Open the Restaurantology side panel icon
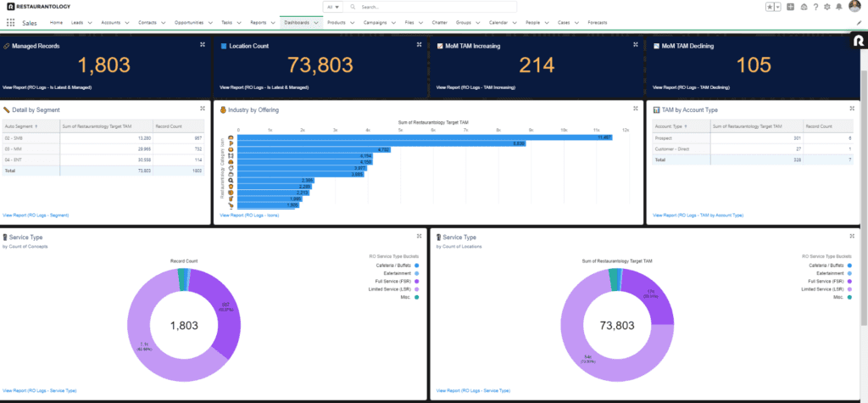Viewport: 868px width, 403px height. [860, 42]
